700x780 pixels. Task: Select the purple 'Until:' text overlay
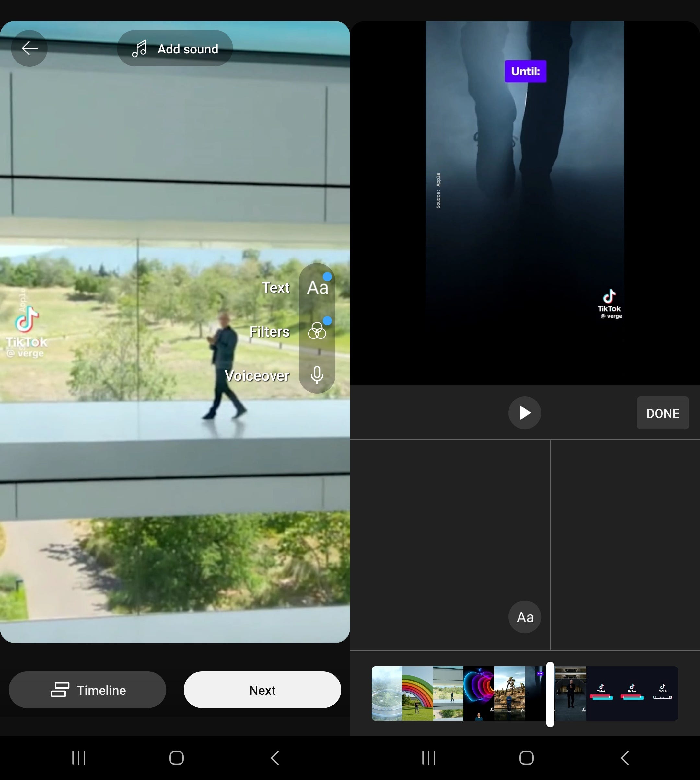click(x=525, y=71)
